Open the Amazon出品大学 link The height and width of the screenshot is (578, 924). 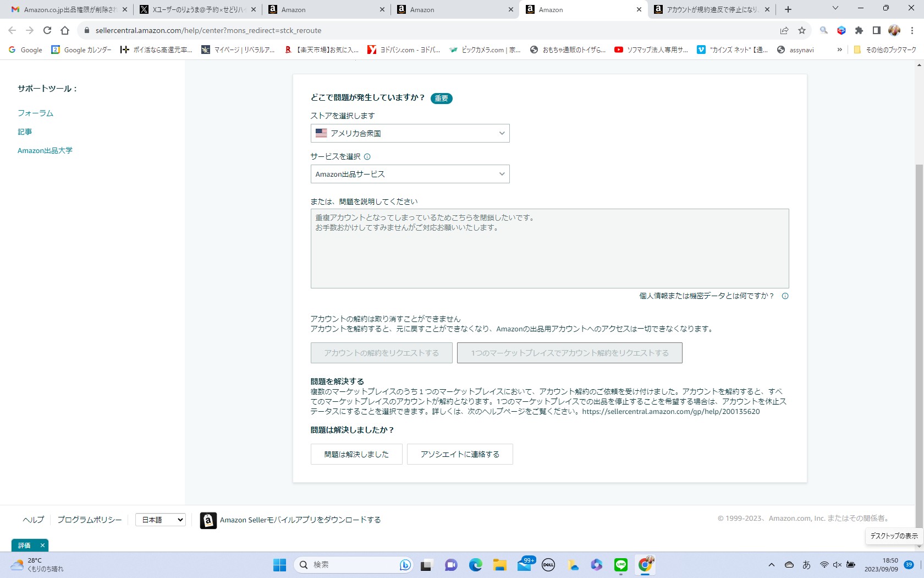tap(45, 150)
